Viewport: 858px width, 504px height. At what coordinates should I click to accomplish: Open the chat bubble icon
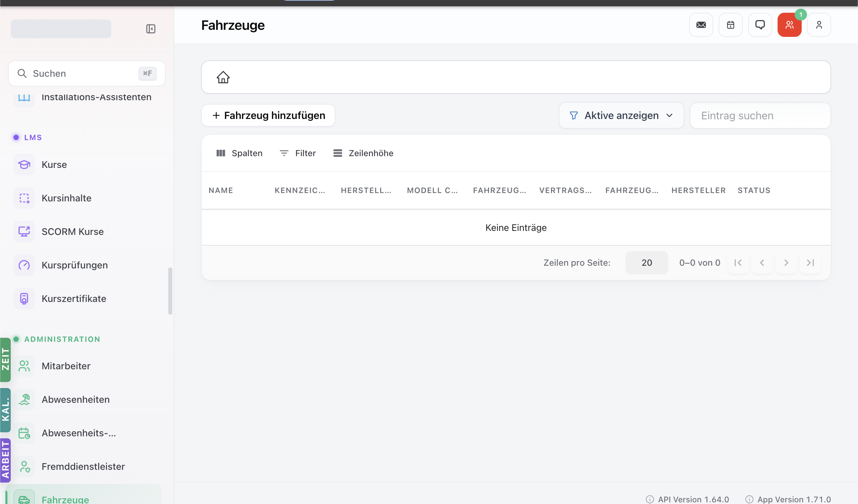coord(760,25)
